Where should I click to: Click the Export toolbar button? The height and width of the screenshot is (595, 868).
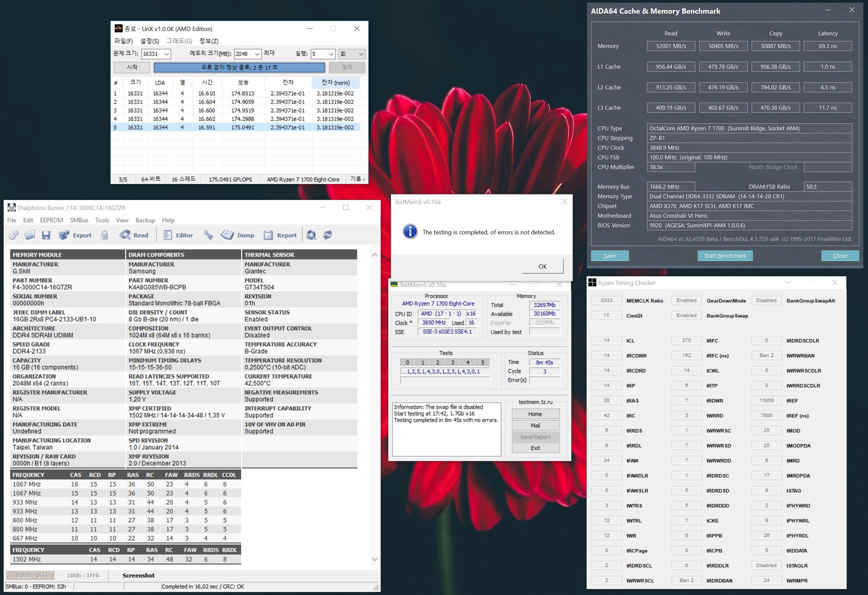click(x=75, y=235)
